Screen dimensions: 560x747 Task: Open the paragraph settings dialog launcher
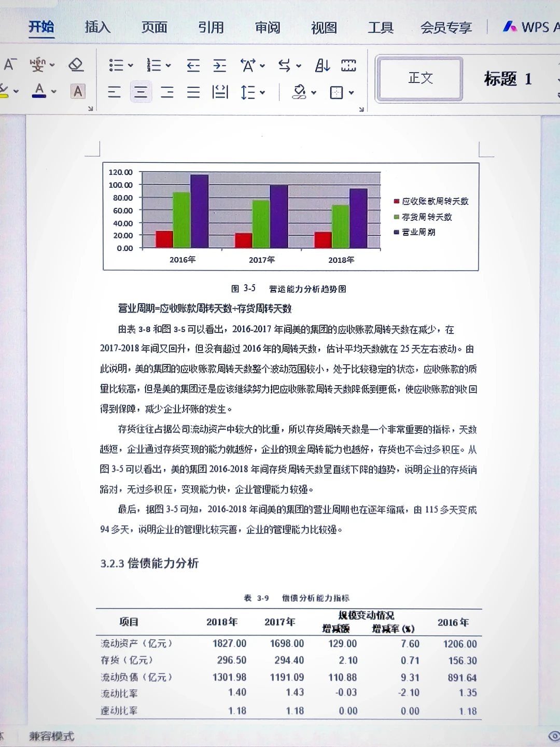(361, 109)
